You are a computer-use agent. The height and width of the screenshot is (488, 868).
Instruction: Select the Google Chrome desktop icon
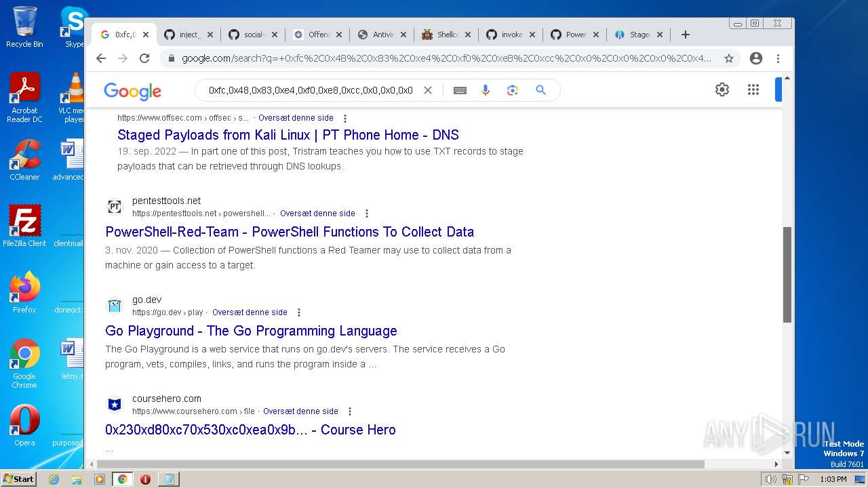(24, 364)
